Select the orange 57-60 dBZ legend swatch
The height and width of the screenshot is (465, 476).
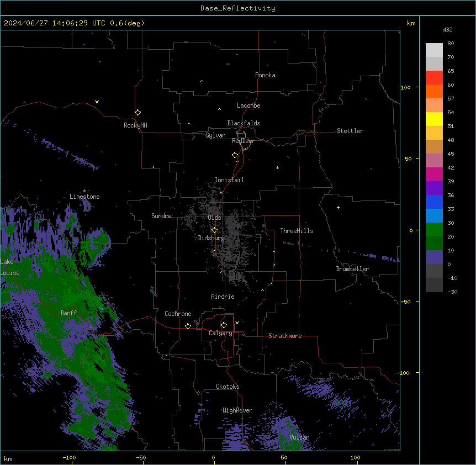click(x=434, y=91)
